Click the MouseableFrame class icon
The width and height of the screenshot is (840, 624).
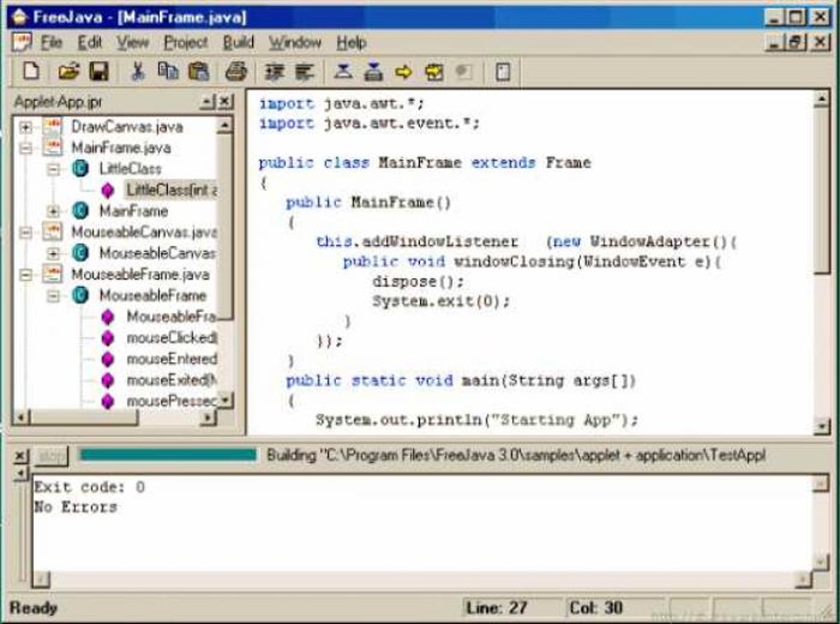click(81, 296)
